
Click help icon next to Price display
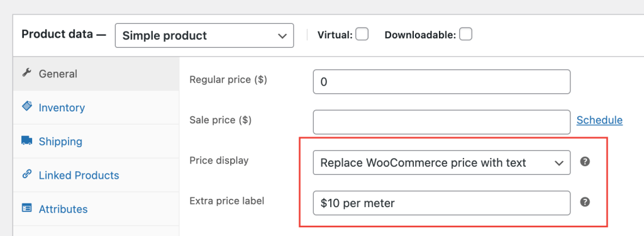(x=586, y=162)
